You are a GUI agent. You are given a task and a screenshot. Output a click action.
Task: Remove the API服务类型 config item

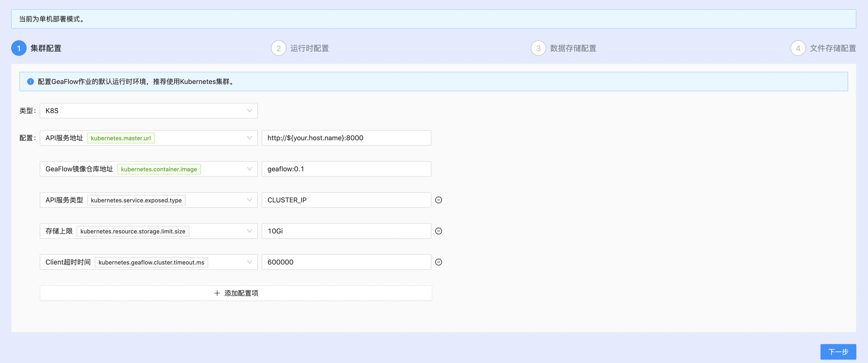(x=439, y=200)
